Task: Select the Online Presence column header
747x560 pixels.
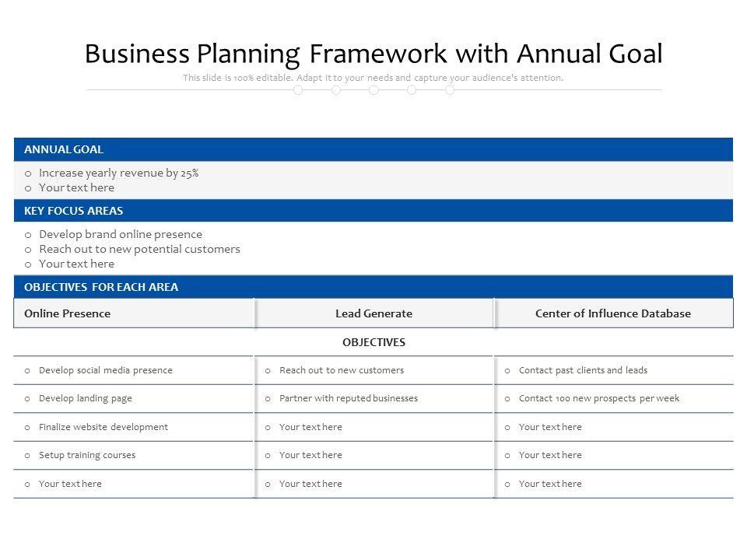Action: pos(68,313)
